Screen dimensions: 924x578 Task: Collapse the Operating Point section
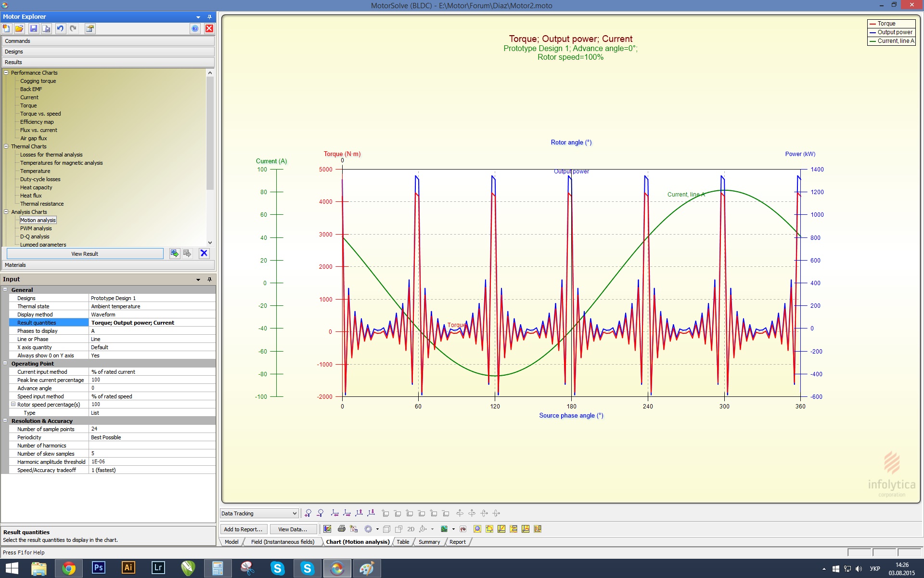[5, 364]
